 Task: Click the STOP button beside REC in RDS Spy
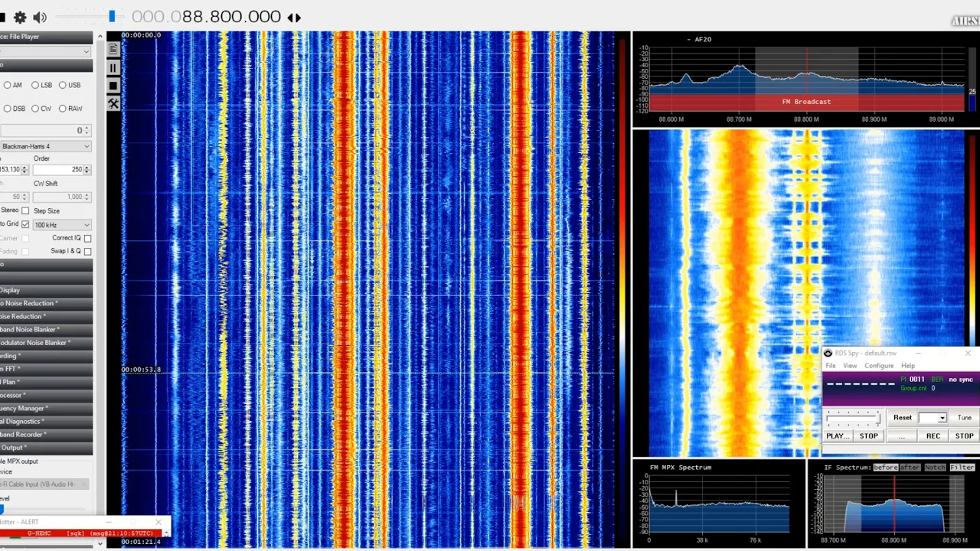pos(964,435)
